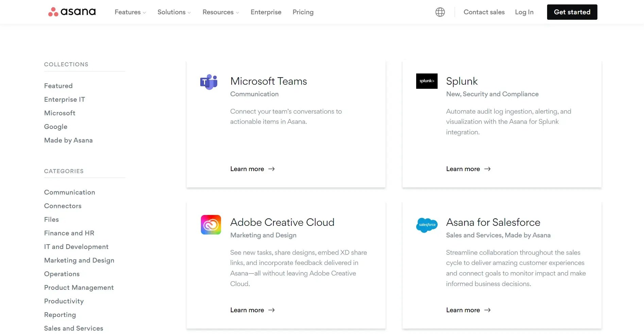Filter by Operations category
The width and height of the screenshot is (644, 334).
click(x=62, y=274)
